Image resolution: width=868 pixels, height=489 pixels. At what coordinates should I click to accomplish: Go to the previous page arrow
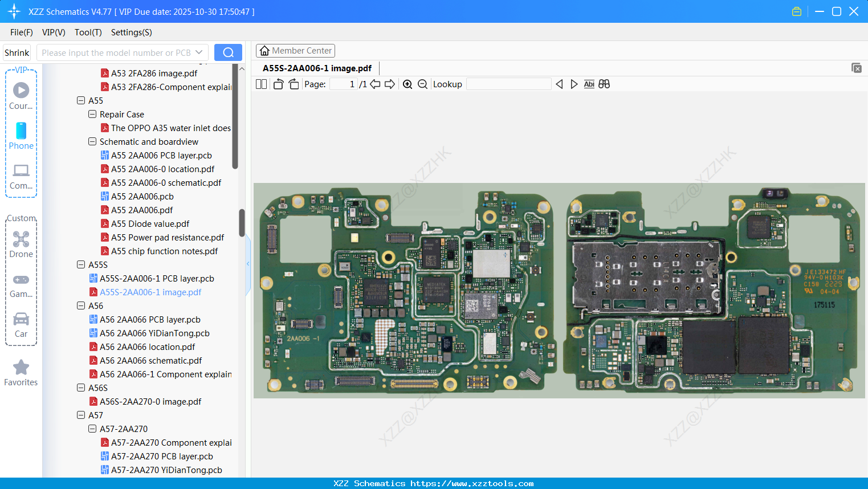coord(375,84)
